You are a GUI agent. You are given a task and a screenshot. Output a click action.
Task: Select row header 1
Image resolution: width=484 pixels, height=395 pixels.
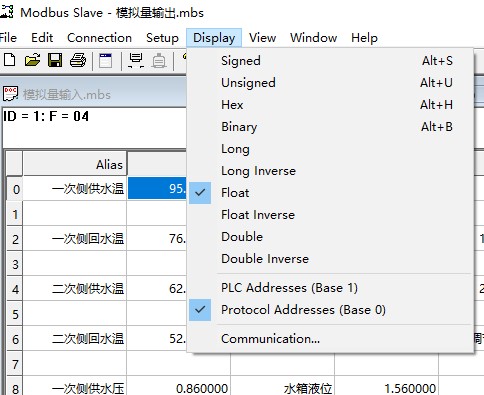click(x=15, y=214)
